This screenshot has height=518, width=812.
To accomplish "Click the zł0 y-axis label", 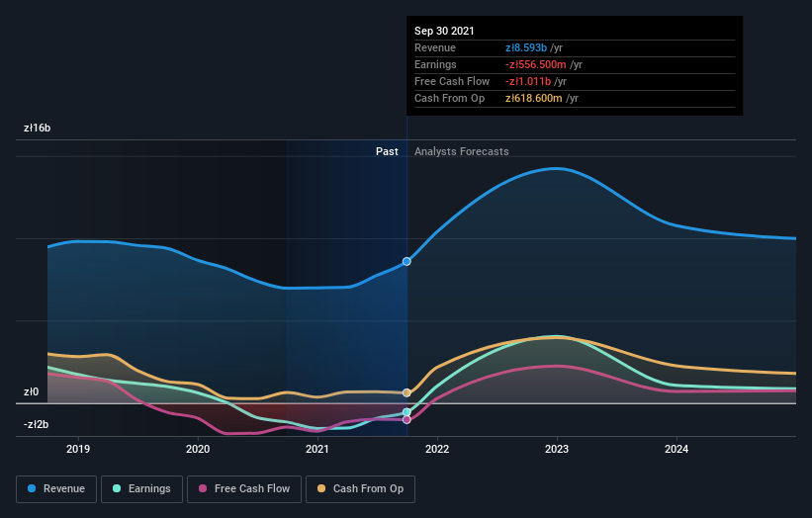I will [31, 391].
